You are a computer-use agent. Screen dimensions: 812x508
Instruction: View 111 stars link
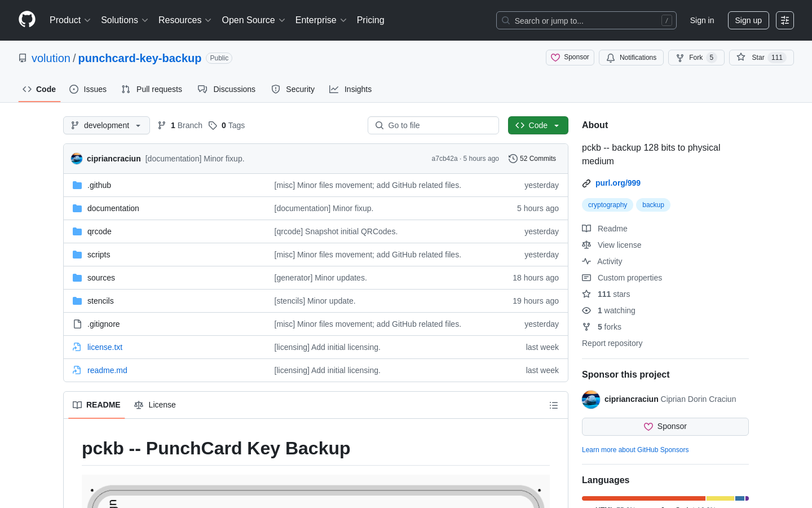[x=606, y=294]
